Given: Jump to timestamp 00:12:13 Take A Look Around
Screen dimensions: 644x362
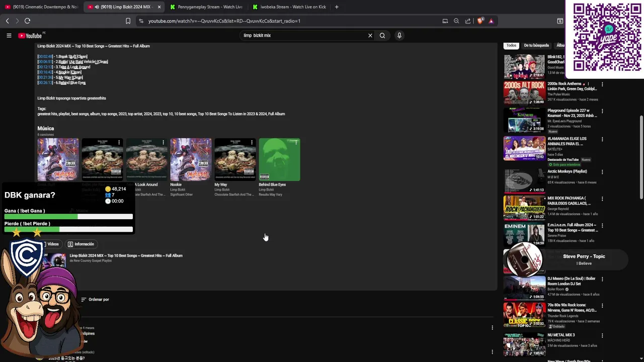Looking at the screenshot, I should click(x=45, y=67).
